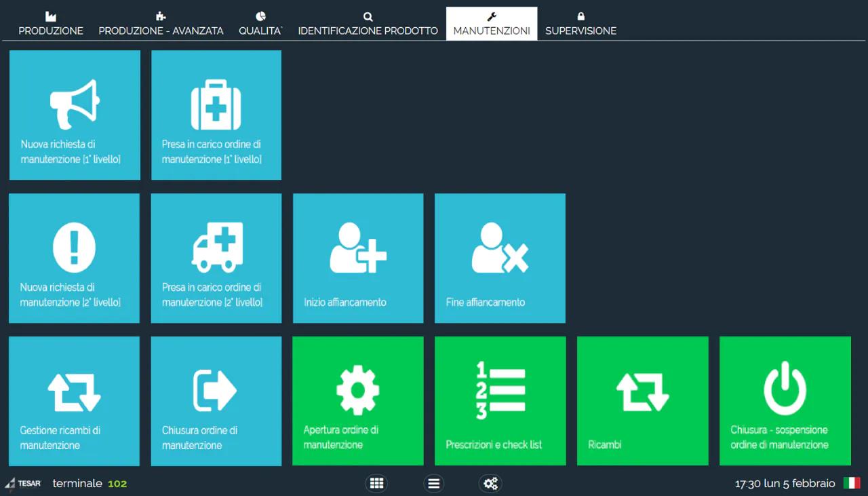868x496 pixels.
Task: Open hamburger list menu in bottom bar
Action: (434, 483)
